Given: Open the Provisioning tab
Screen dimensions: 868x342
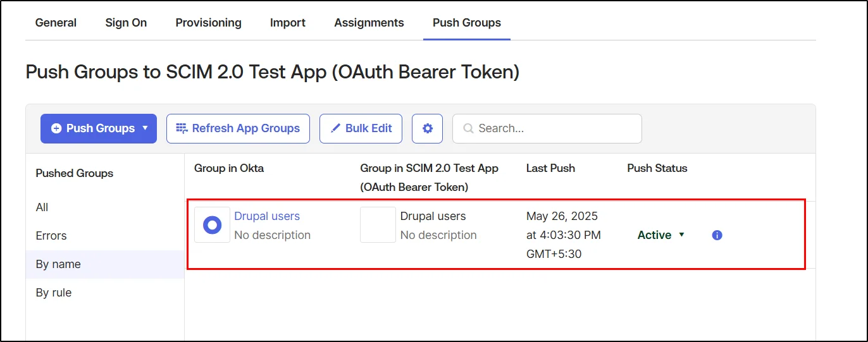Looking at the screenshot, I should [208, 23].
